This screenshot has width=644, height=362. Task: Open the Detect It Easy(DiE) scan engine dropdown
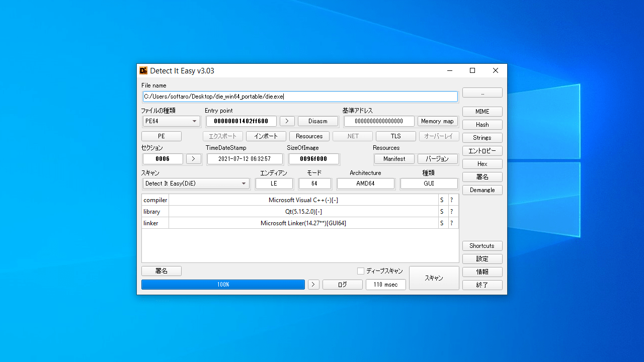[196, 184]
